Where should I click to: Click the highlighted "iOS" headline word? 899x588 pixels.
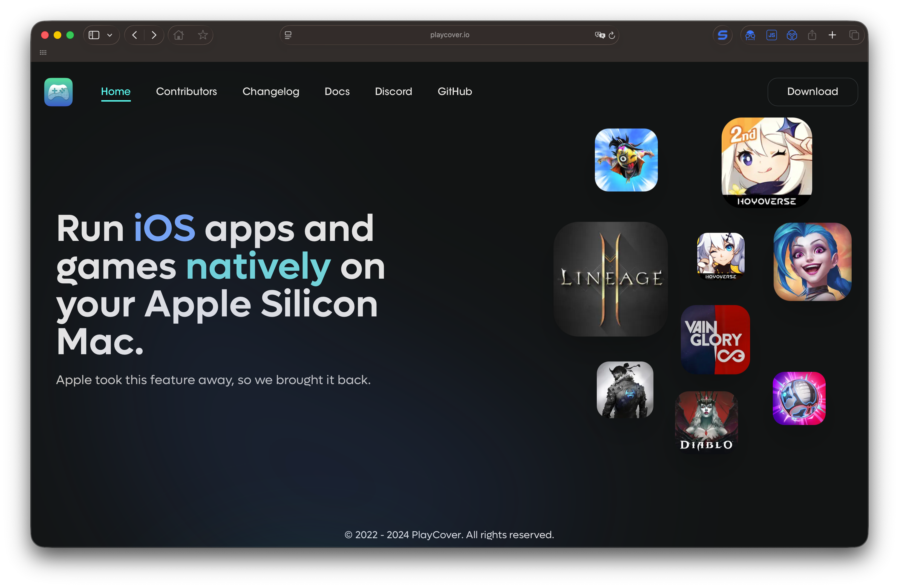[x=165, y=228]
